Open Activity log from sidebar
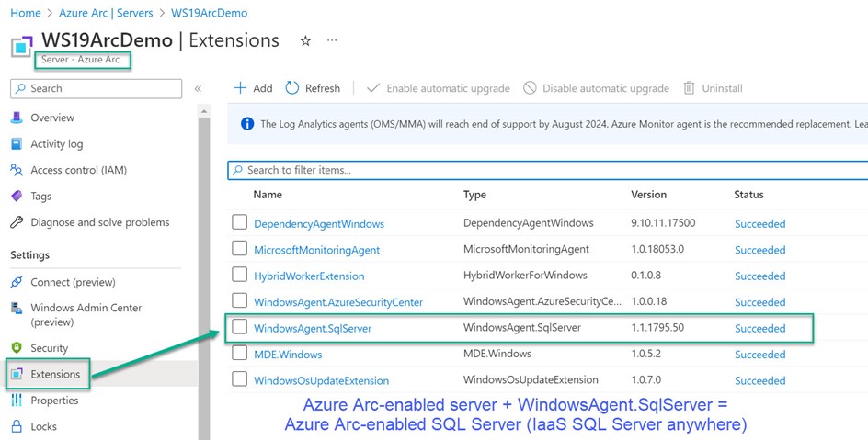The width and height of the screenshot is (868, 440). (x=56, y=144)
